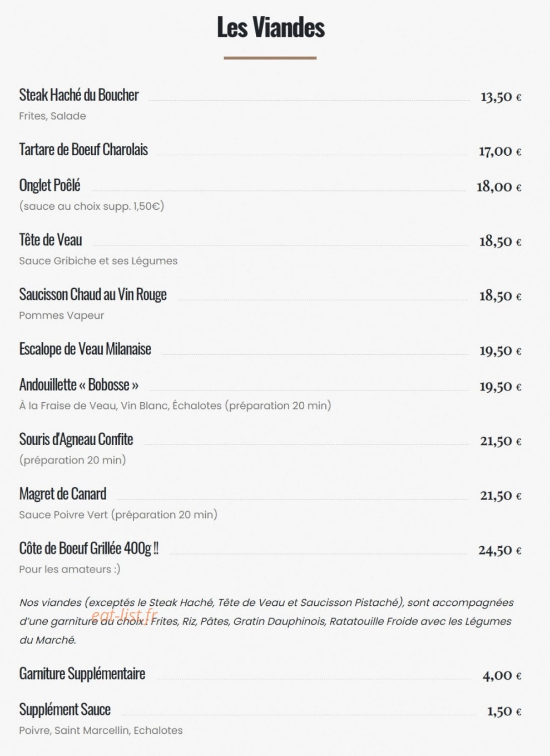Click the eat-list.fr watermark

(x=125, y=615)
